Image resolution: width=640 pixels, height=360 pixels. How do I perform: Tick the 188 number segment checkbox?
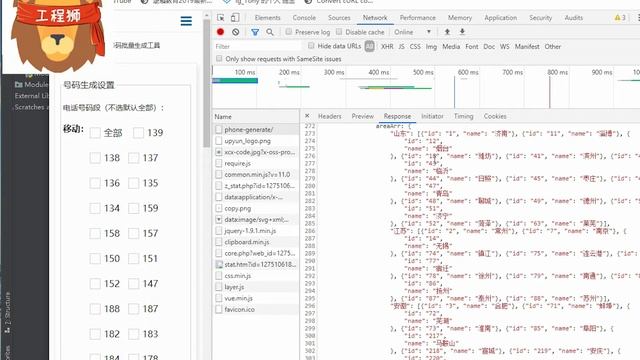95,309
